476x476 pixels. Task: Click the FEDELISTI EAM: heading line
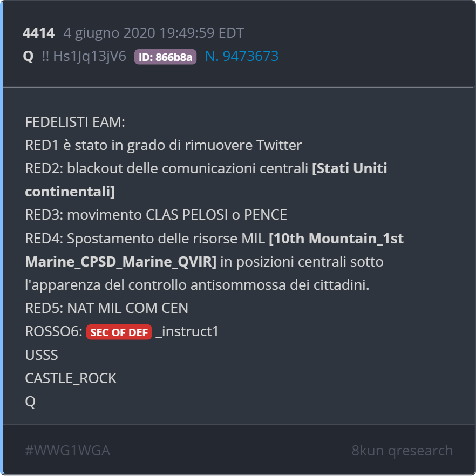75,123
